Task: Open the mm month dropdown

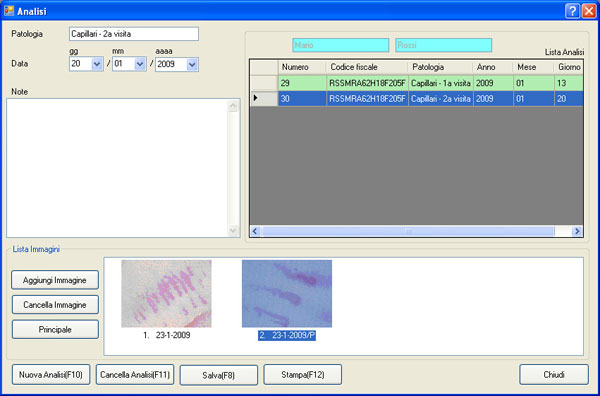Action: coord(140,64)
